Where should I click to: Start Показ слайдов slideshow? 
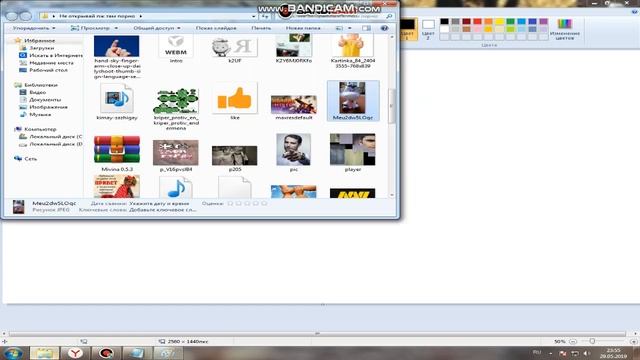click(x=216, y=28)
